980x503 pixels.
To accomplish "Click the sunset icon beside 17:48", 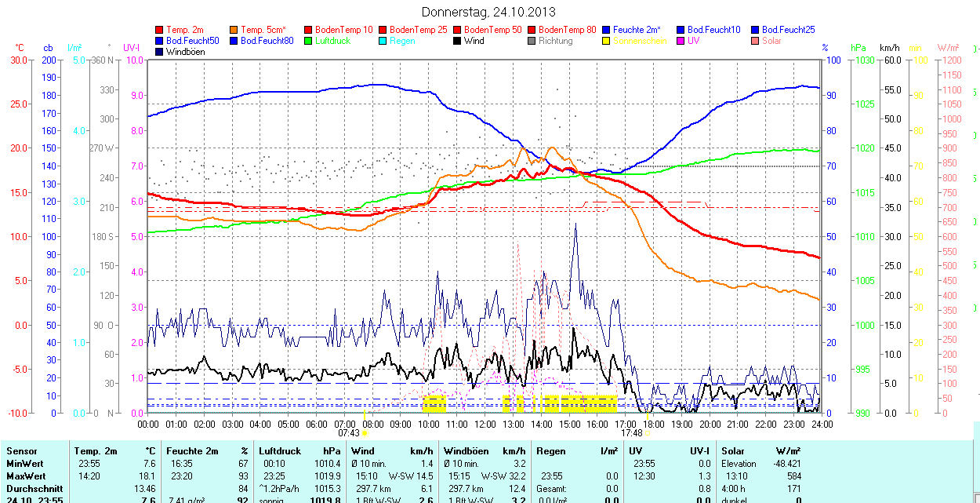I will [648, 432].
